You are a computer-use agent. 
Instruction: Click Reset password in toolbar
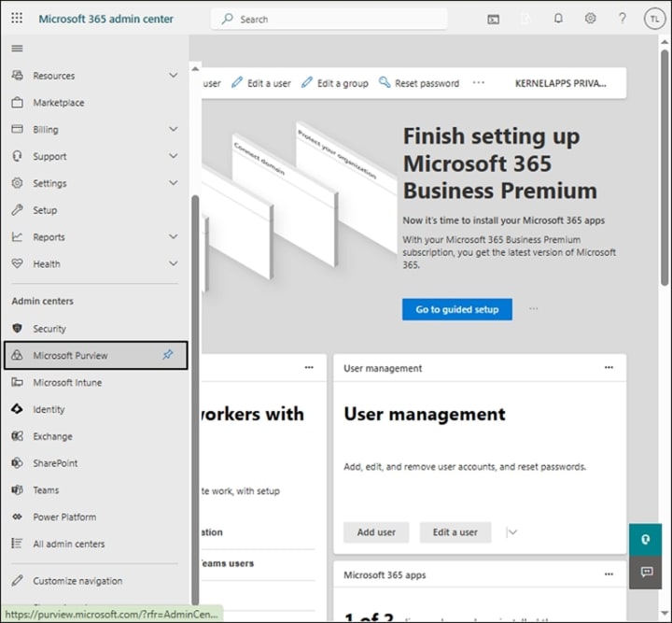419,83
